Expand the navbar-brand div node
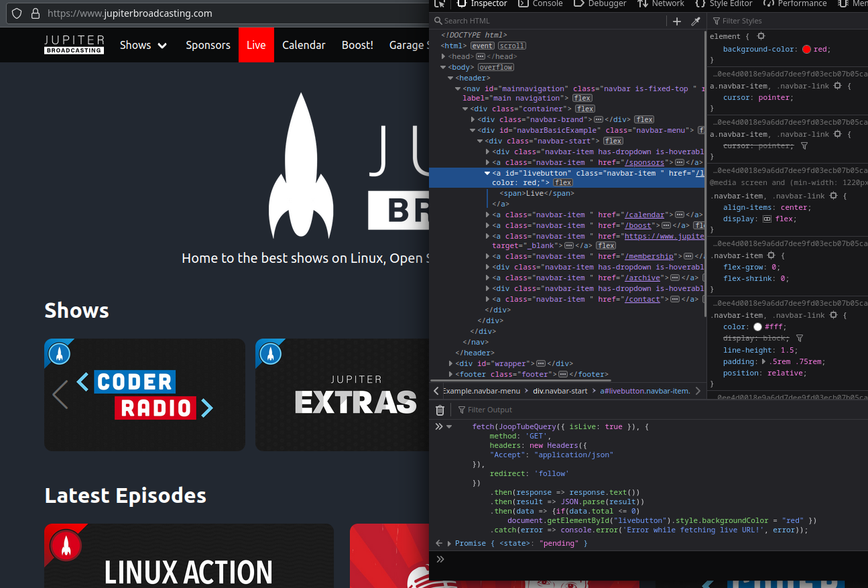 pyautogui.click(x=473, y=119)
